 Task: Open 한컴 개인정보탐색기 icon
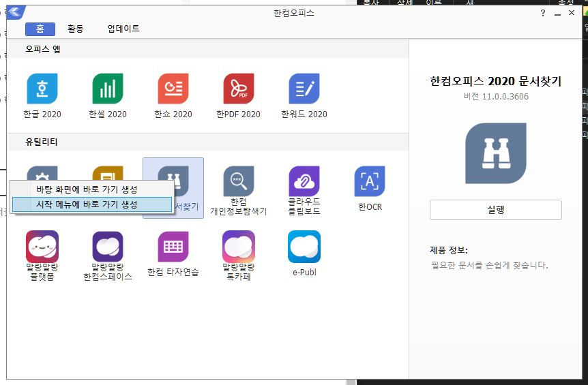coord(239,181)
